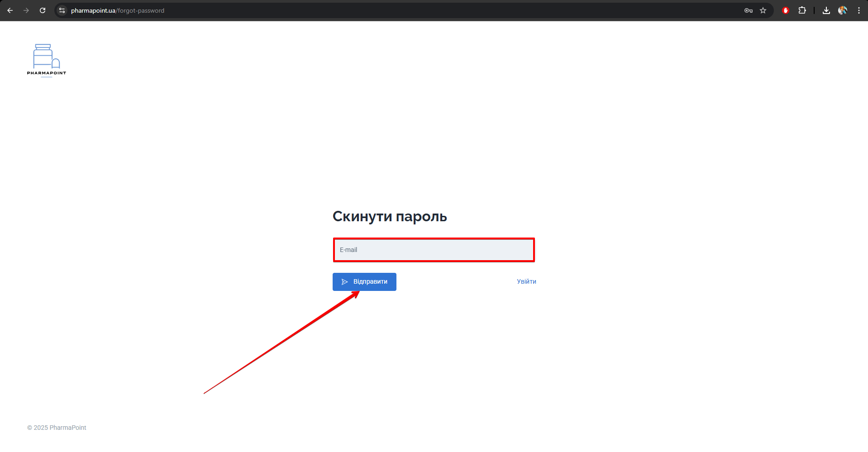Bookmark this page with the star icon

coord(763,10)
